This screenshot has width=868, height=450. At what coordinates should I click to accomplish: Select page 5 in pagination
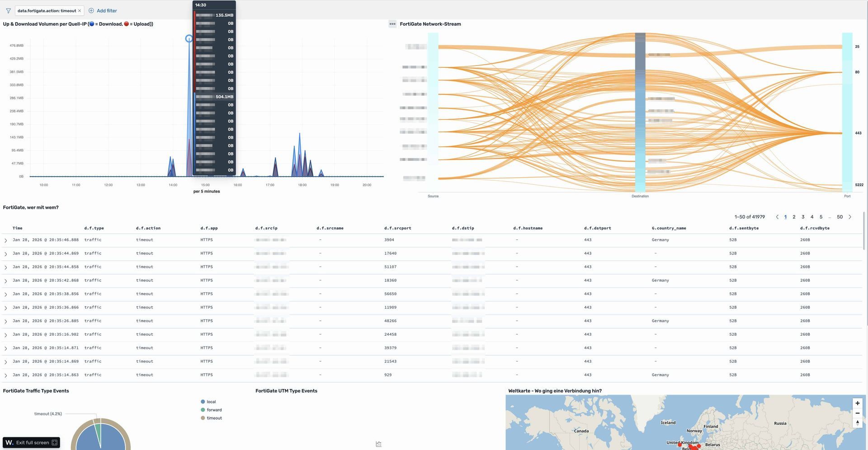coord(821,217)
